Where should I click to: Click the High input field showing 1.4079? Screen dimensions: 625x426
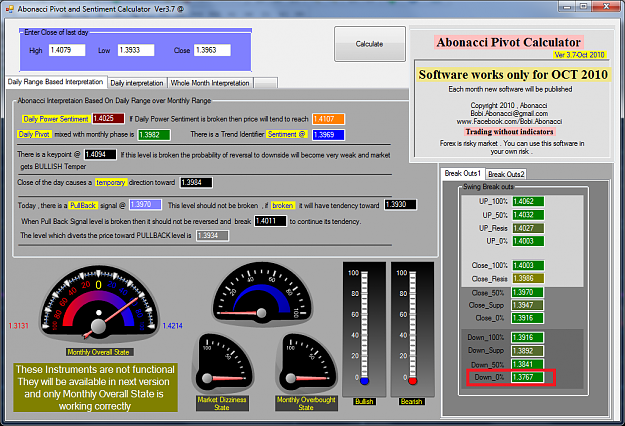67,50
